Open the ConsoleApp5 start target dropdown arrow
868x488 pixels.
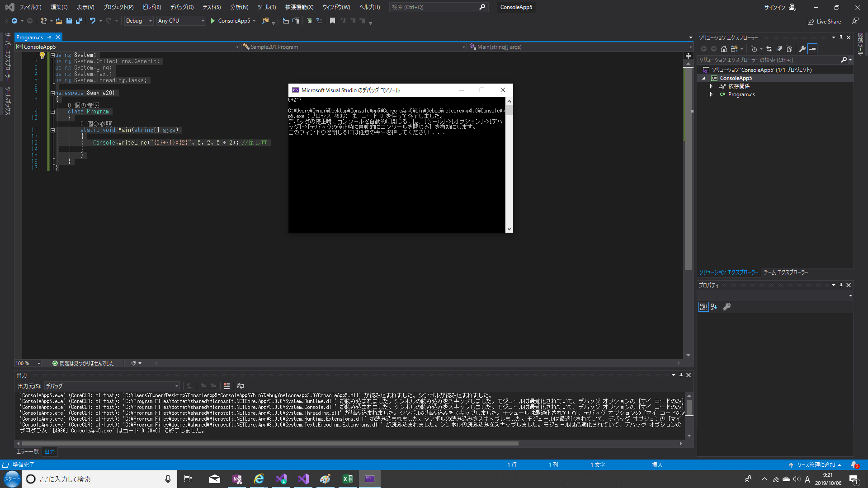click(254, 21)
